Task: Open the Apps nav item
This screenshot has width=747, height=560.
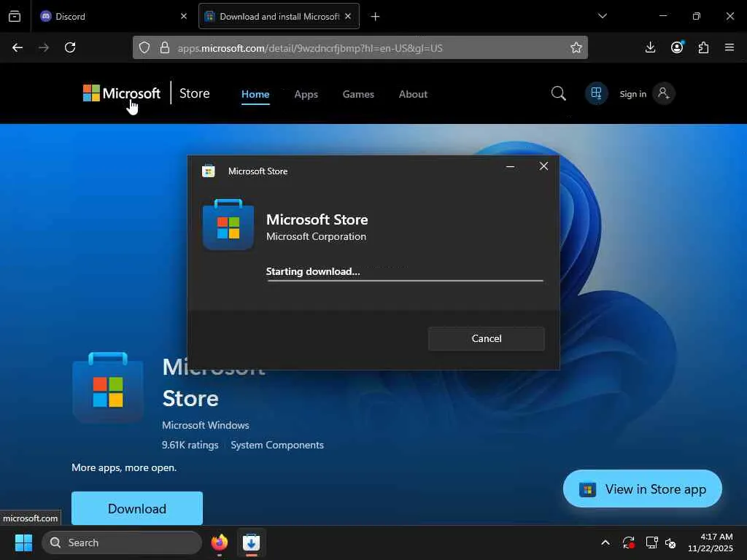Action: 306,94
